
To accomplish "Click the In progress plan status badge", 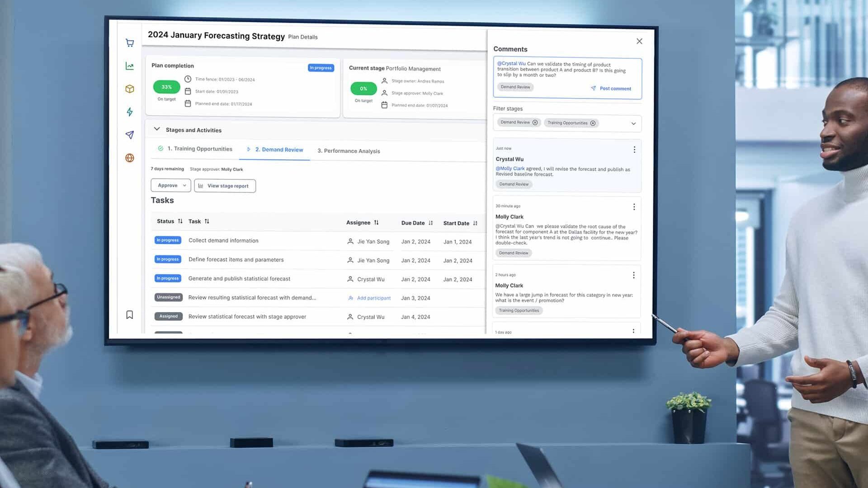I will (321, 68).
